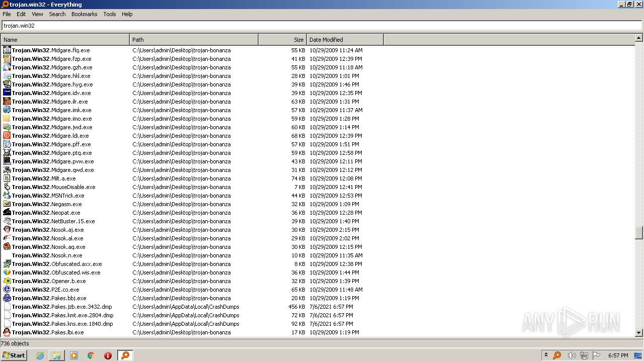This screenshot has width=644, height=362.
Task: Click icon of Trojan.Win32.NetBuster.15.exe
Action: (7, 221)
